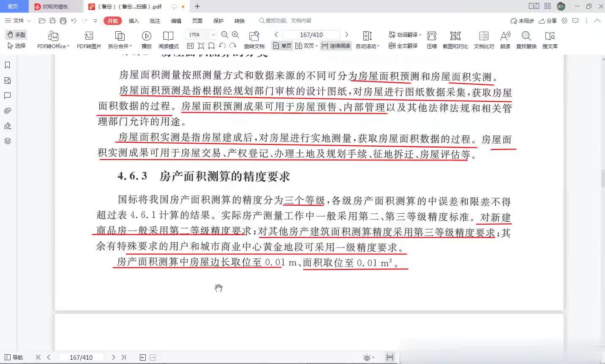Click the 朗读 read aloud icon
This screenshot has height=364, width=605.
(x=505, y=36)
